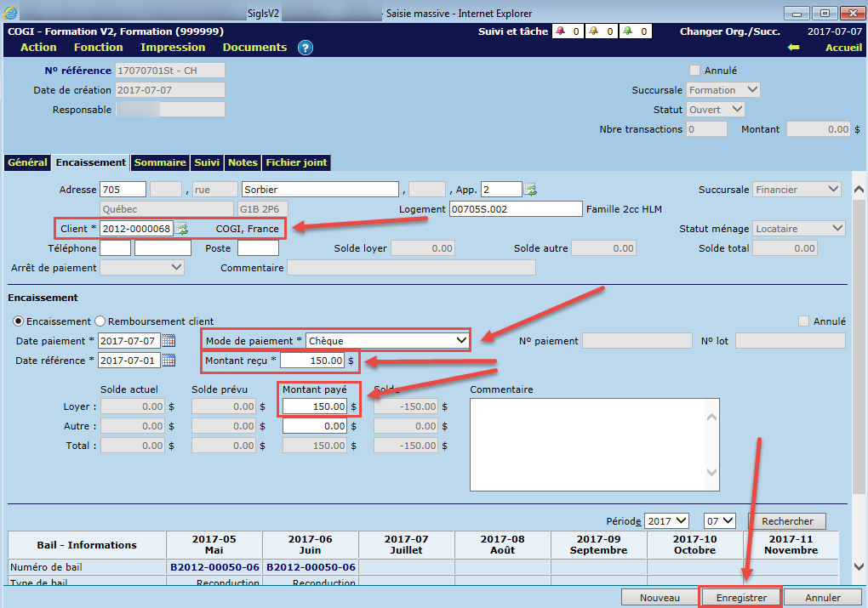868x608 pixels.
Task: Click the green bell alert icon
Action: coord(627,31)
